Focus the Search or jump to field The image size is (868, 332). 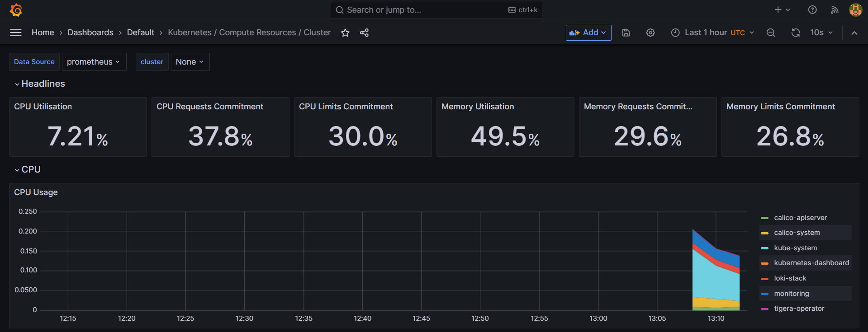click(436, 10)
